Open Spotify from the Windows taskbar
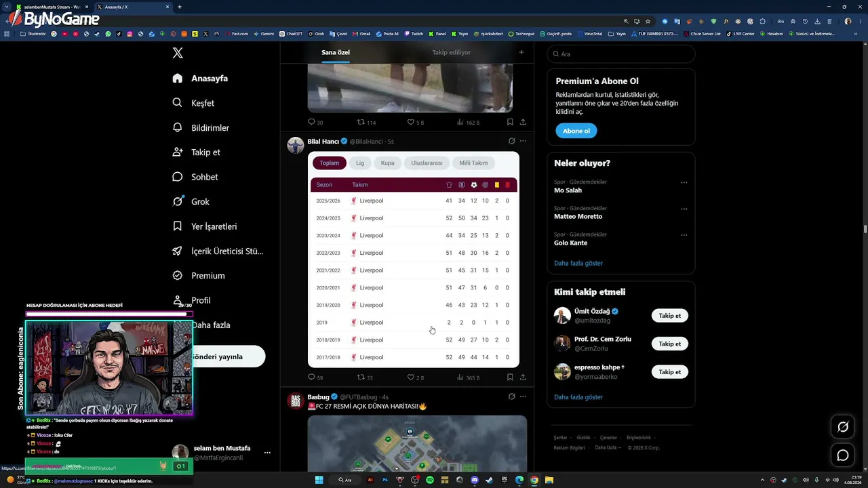Viewport: 868px width, 488px height. (430, 480)
